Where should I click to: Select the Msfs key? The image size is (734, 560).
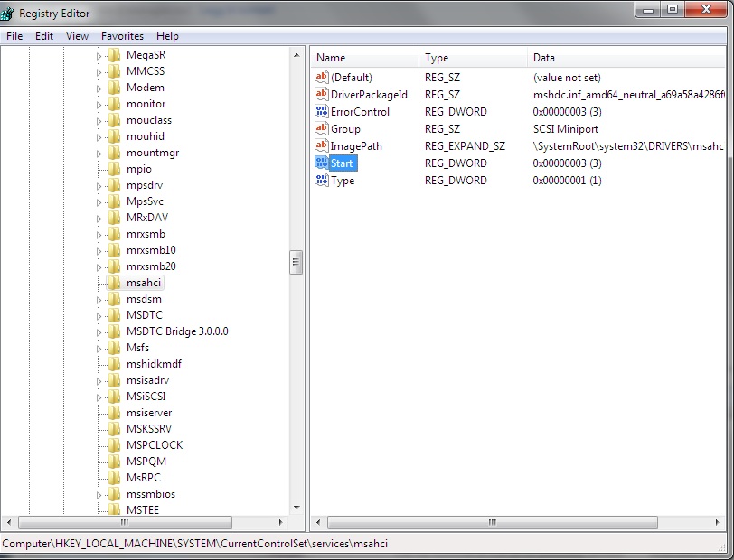coord(137,348)
